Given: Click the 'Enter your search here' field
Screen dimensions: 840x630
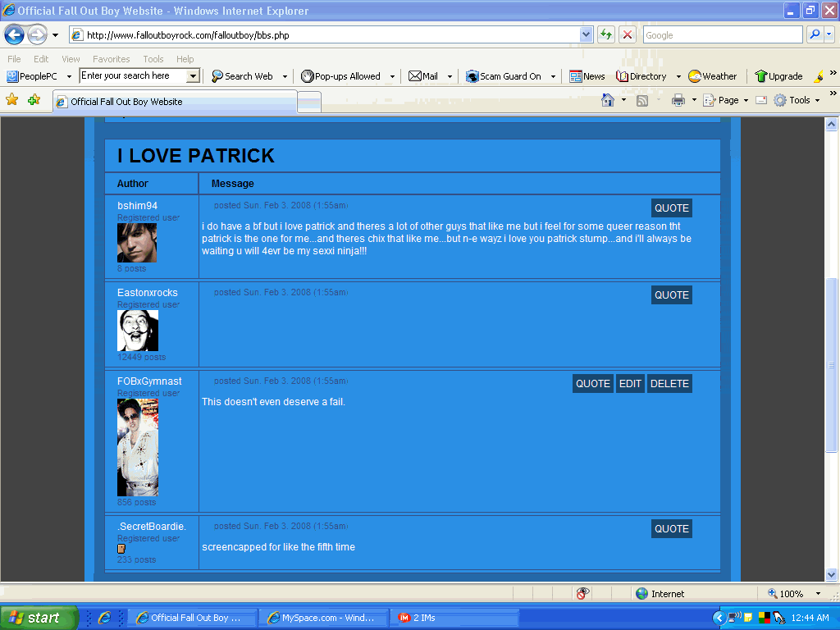Looking at the screenshot, I should [x=133, y=75].
